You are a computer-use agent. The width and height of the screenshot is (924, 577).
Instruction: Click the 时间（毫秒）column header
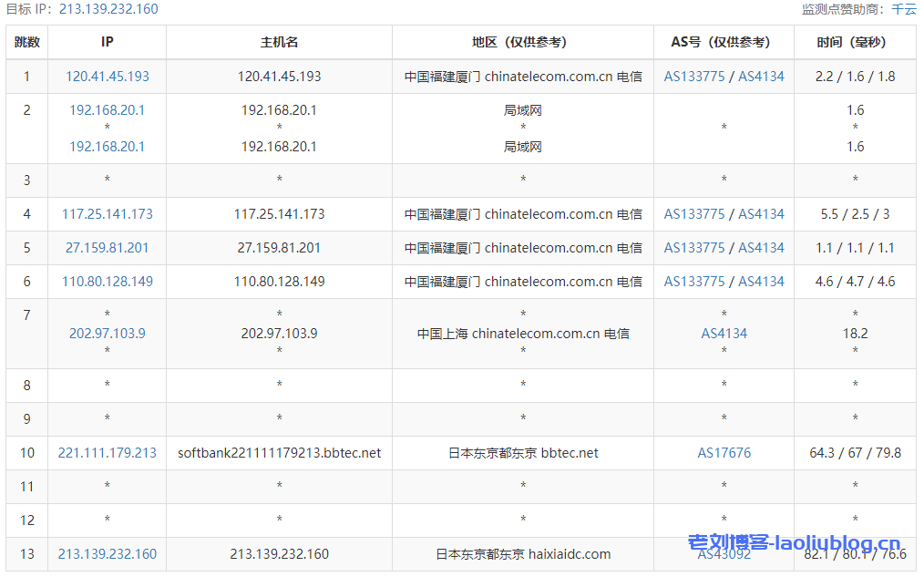(x=855, y=42)
